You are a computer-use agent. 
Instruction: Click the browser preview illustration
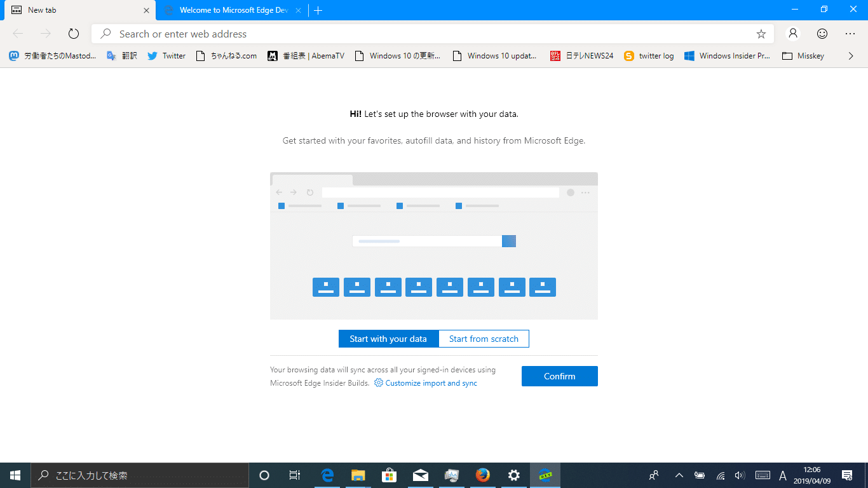click(x=434, y=246)
